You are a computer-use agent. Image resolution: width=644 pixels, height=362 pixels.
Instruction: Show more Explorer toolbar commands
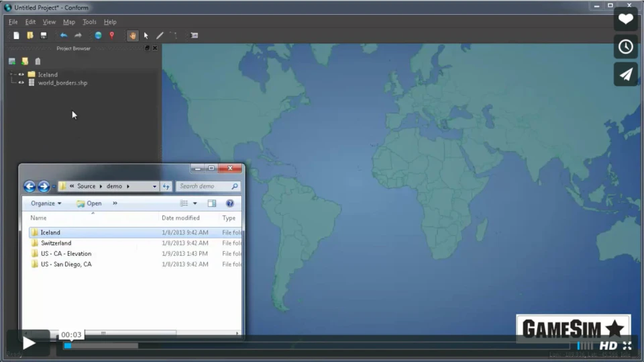coord(115,203)
